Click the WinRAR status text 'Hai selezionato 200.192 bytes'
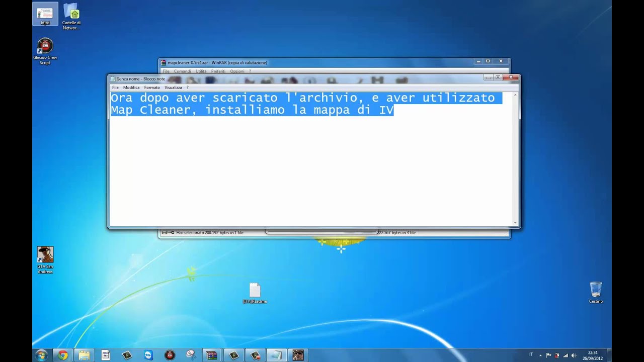Viewport: 644px width, 362px height. pyautogui.click(x=210, y=233)
